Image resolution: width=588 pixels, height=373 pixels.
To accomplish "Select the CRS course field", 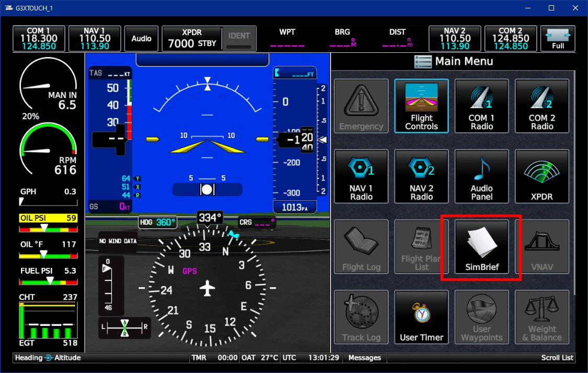I will click(257, 222).
